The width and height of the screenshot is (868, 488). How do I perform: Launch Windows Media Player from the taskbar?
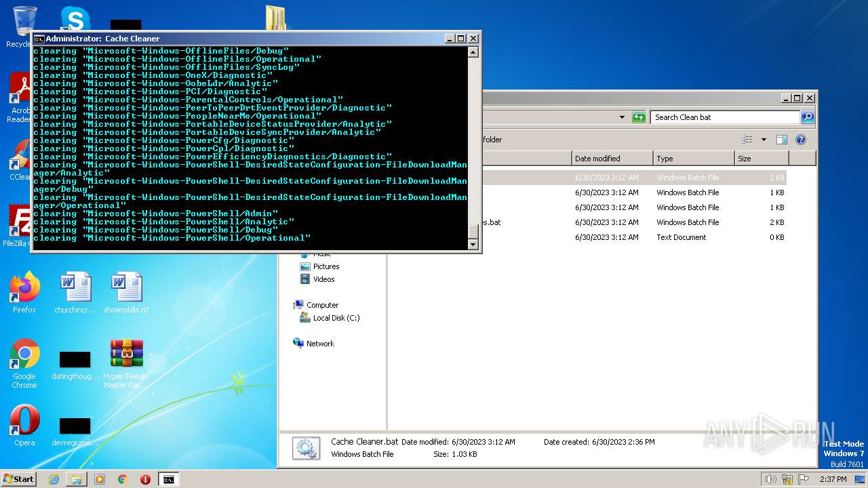100,479
